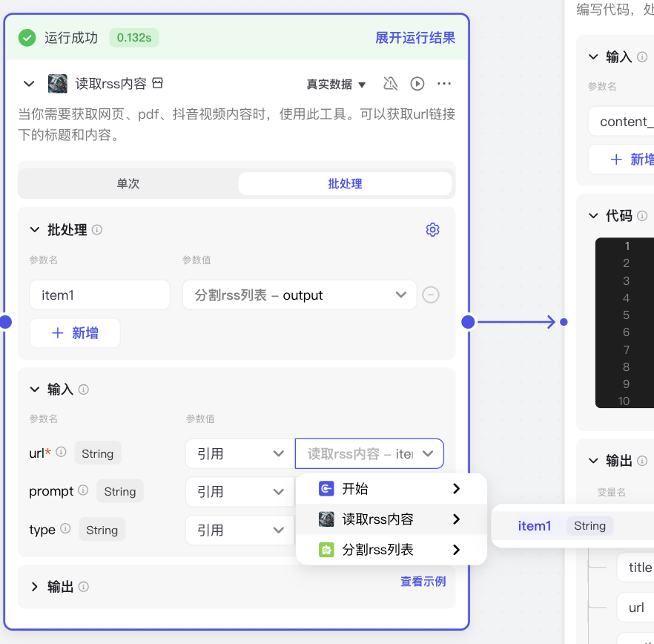Click the lightning test-run icon
654x644 pixels.
point(390,84)
